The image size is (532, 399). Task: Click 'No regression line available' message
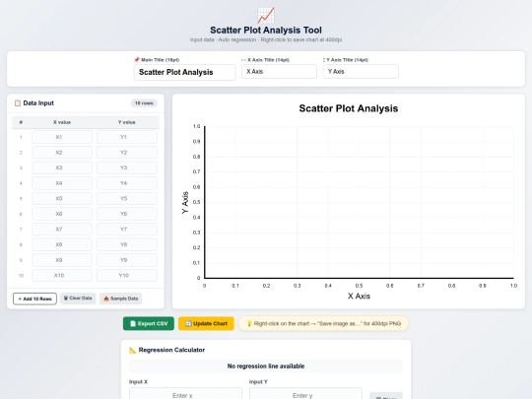266,366
